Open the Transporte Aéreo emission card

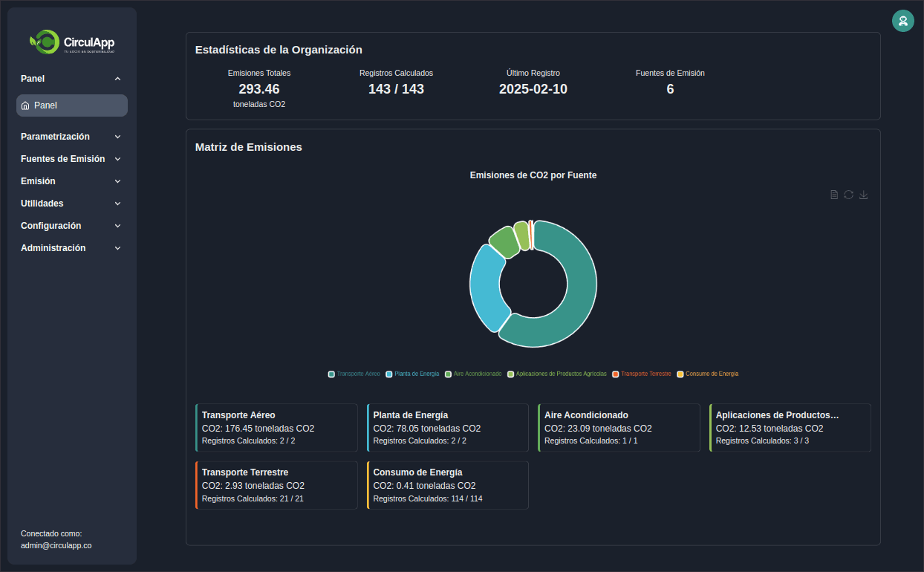click(276, 428)
